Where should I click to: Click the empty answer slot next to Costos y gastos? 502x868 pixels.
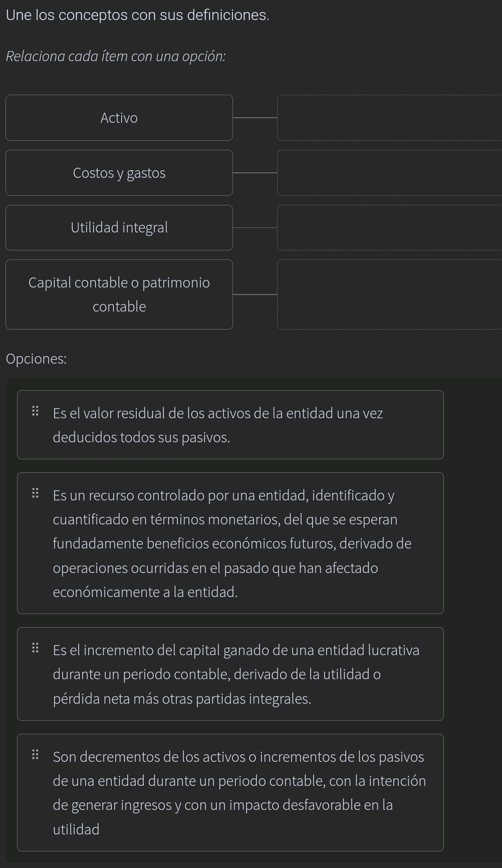click(x=390, y=172)
